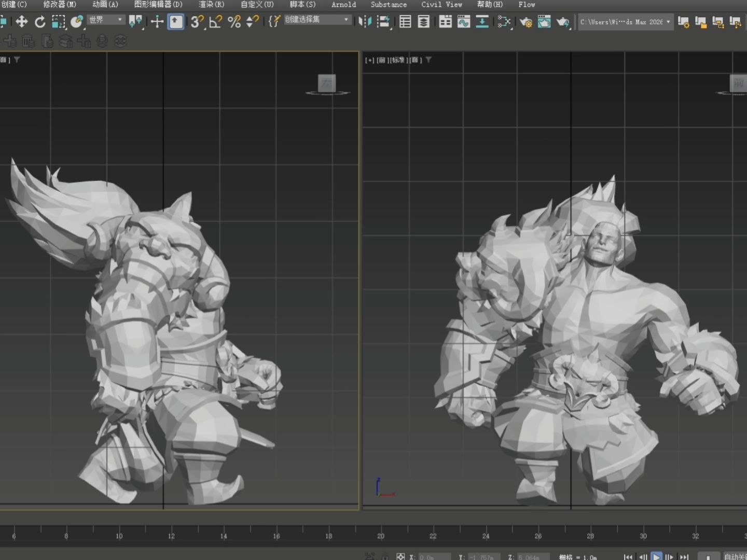The width and height of the screenshot is (747, 560).
Task: Click the Mirror tool icon
Action: pos(365,22)
